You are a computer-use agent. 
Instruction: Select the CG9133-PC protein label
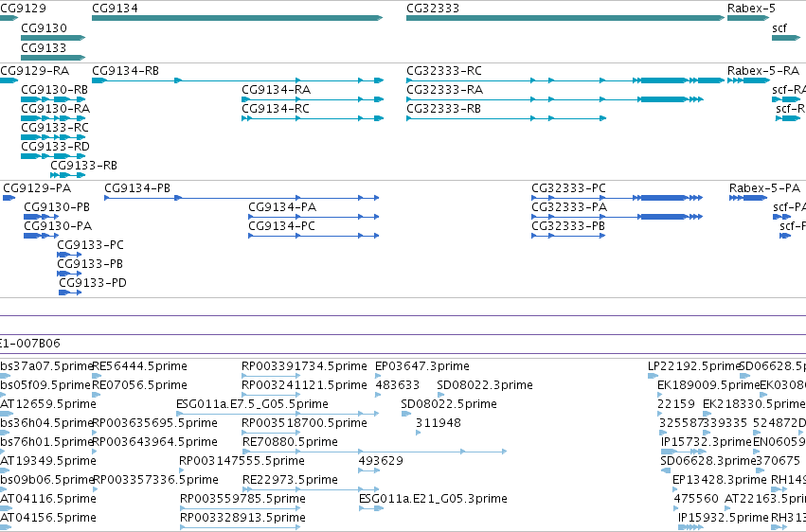click(x=91, y=245)
